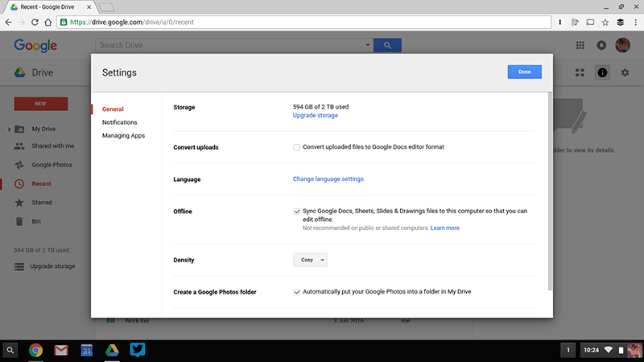
Task: Open Bin in the sidebar
Action: click(36, 221)
